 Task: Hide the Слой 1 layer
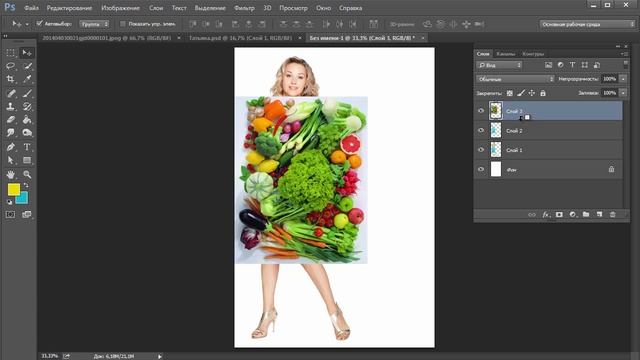(481, 150)
